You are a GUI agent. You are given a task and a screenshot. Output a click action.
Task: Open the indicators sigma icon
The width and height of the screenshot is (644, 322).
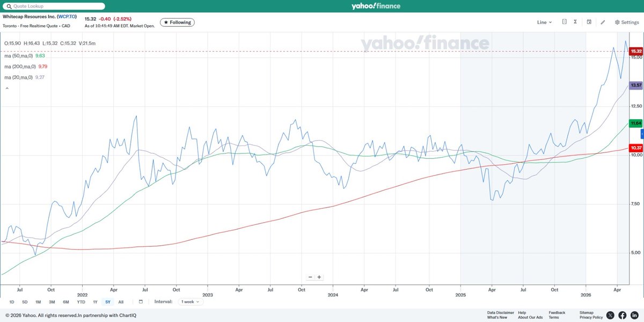pyautogui.click(x=575, y=22)
